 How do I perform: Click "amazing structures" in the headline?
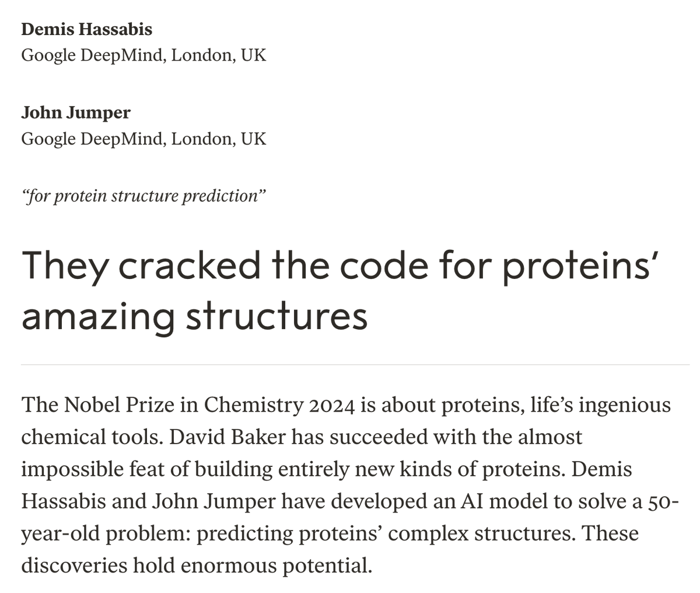click(194, 316)
